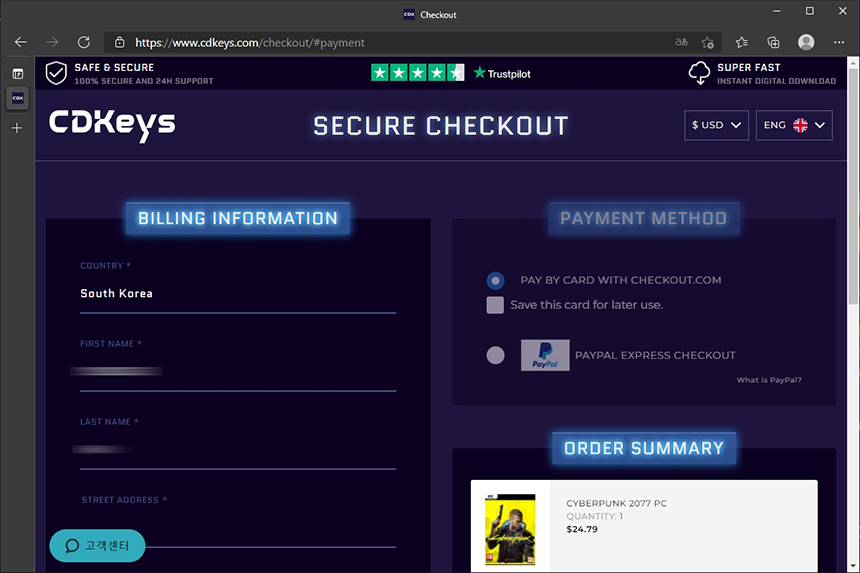This screenshot has height=573, width=860.
Task: Click the Safe & Secure shield icon
Action: (56, 73)
